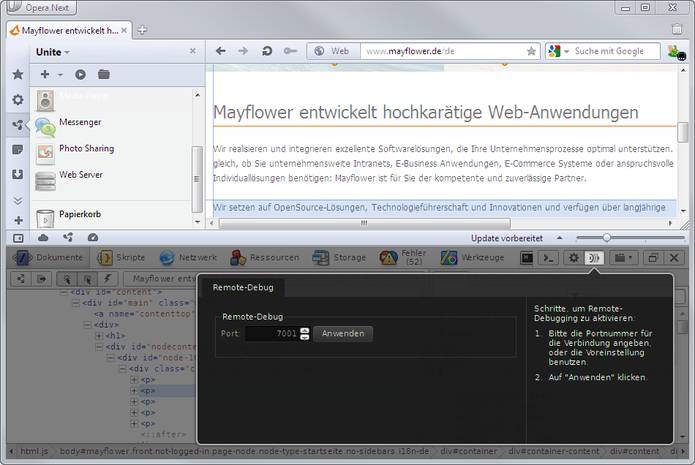
Task: Click the Opera Turbo speedometer icon
Action: 93,238
